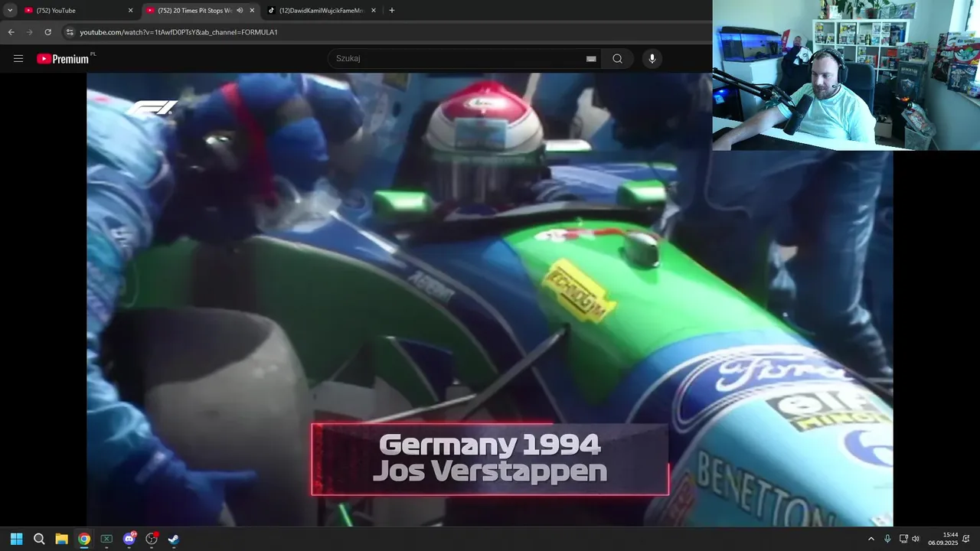Open the YouTube hamburger guide menu
The height and width of the screenshot is (551, 980).
point(18,59)
